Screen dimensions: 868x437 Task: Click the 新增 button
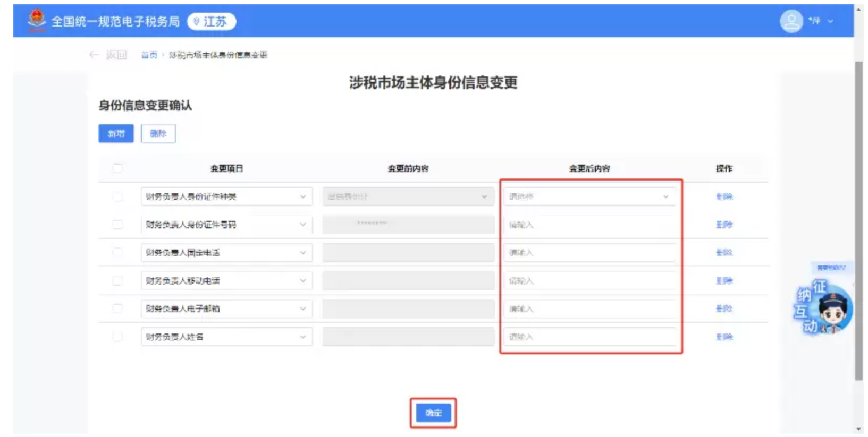[x=116, y=133]
